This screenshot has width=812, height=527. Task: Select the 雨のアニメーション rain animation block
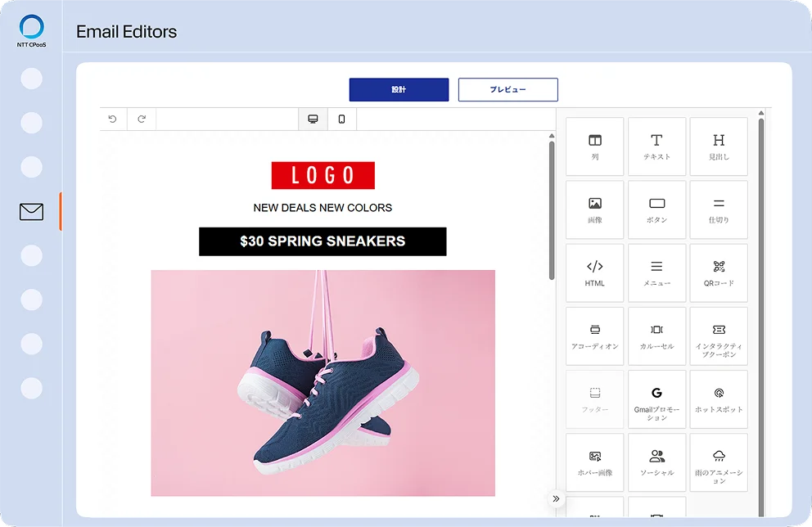[719, 462]
